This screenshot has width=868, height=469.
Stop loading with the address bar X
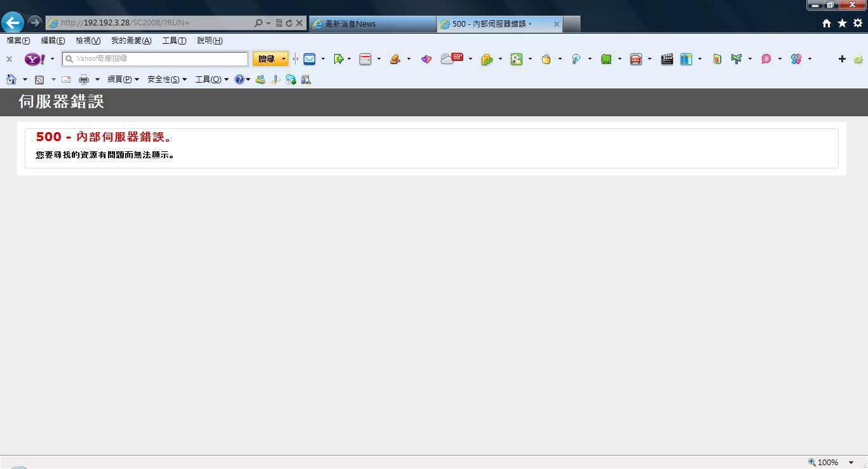(299, 23)
